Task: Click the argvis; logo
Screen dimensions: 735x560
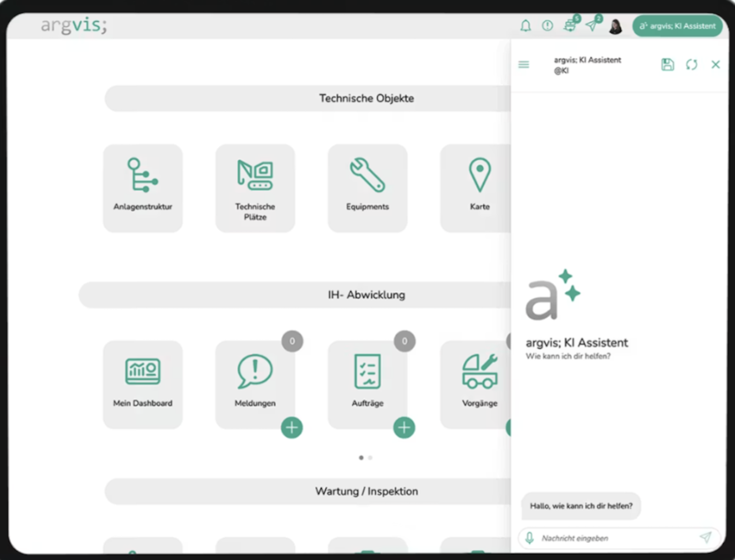Action: click(73, 25)
